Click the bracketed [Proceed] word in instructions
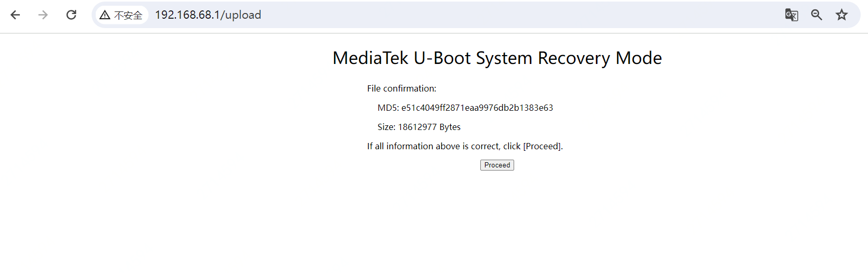Viewport: 868px width, 273px height. (543, 146)
